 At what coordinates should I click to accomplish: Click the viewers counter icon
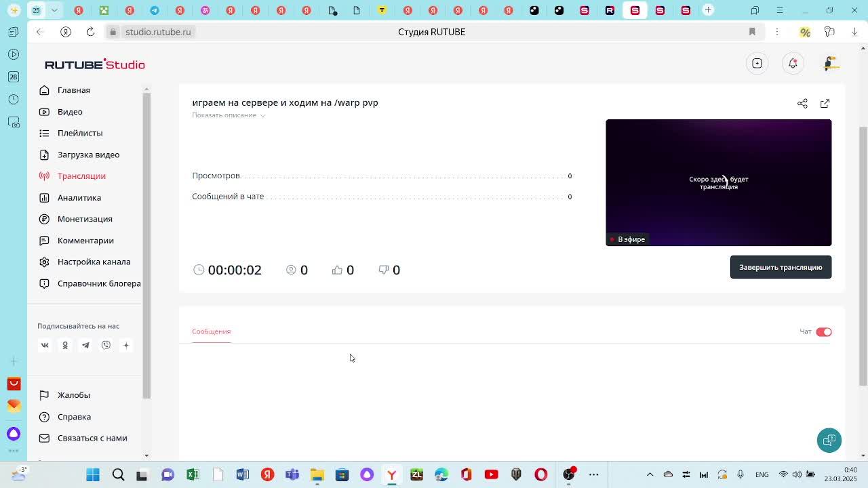(x=291, y=270)
